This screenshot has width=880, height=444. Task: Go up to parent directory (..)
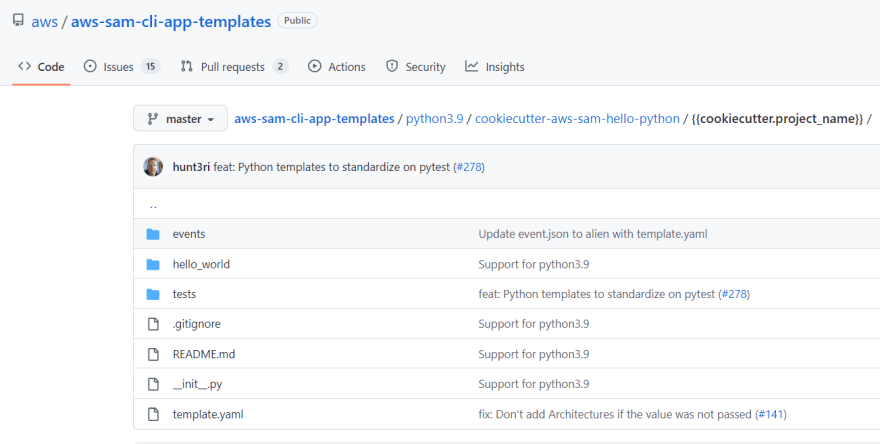[153, 205]
